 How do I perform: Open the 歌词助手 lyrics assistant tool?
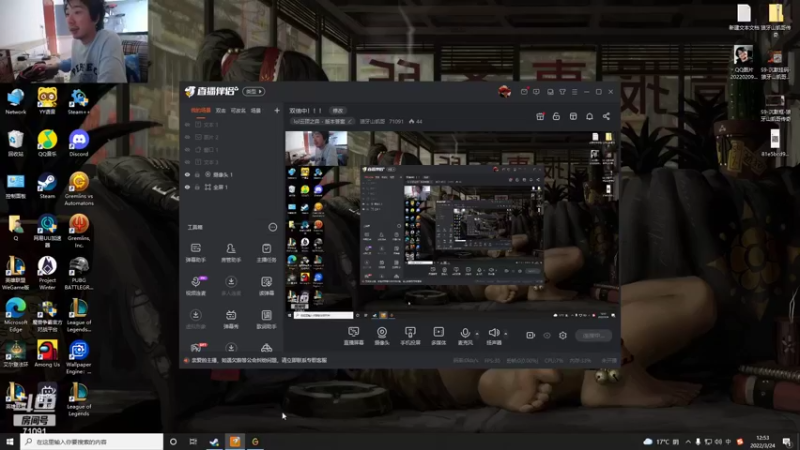[266, 319]
